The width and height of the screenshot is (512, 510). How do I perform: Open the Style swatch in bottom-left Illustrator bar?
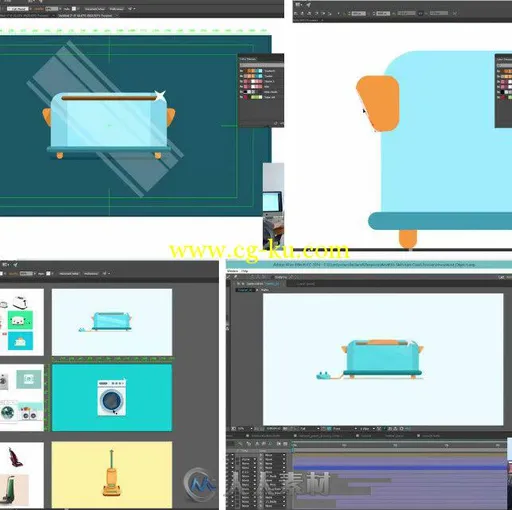pos(48,274)
